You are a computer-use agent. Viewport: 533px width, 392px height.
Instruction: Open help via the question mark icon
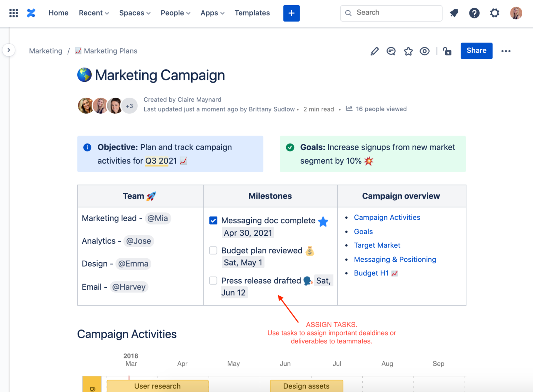[x=474, y=13]
